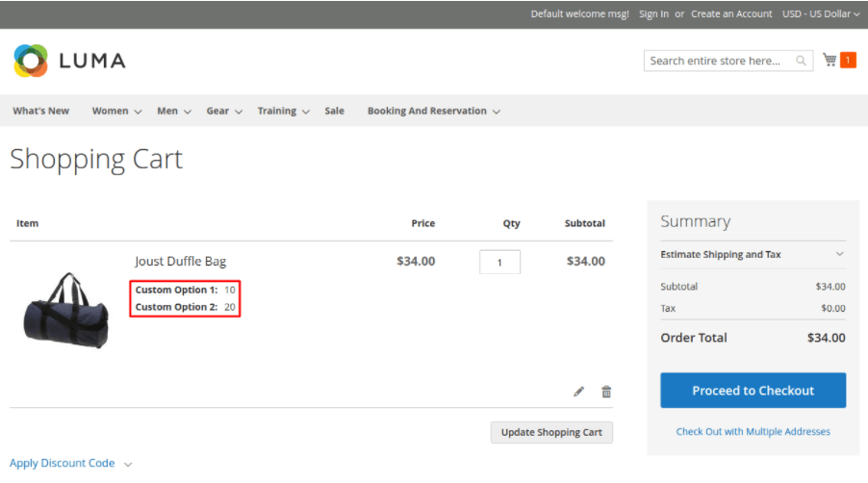Click the Shopping Cart page heading
The width and height of the screenshot is (868, 483).
pos(96,160)
